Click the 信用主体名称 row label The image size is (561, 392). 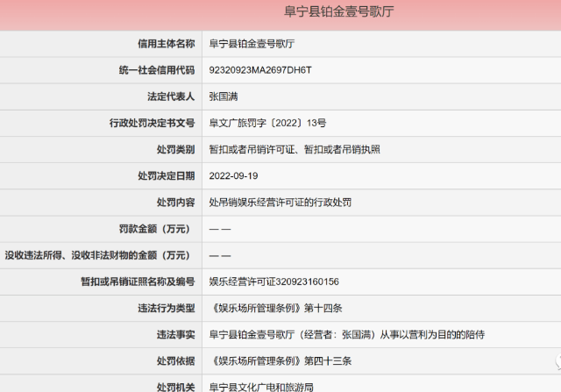[160, 43]
